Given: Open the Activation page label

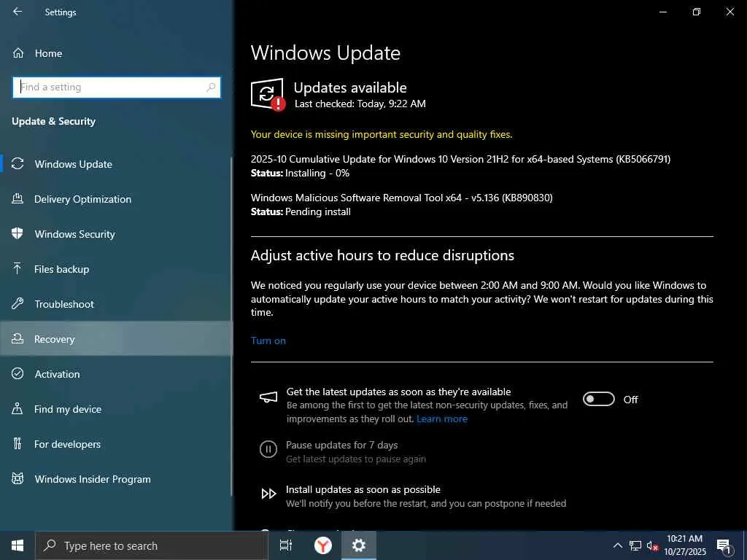Looking at the screenshot, I should coord(57,374).
